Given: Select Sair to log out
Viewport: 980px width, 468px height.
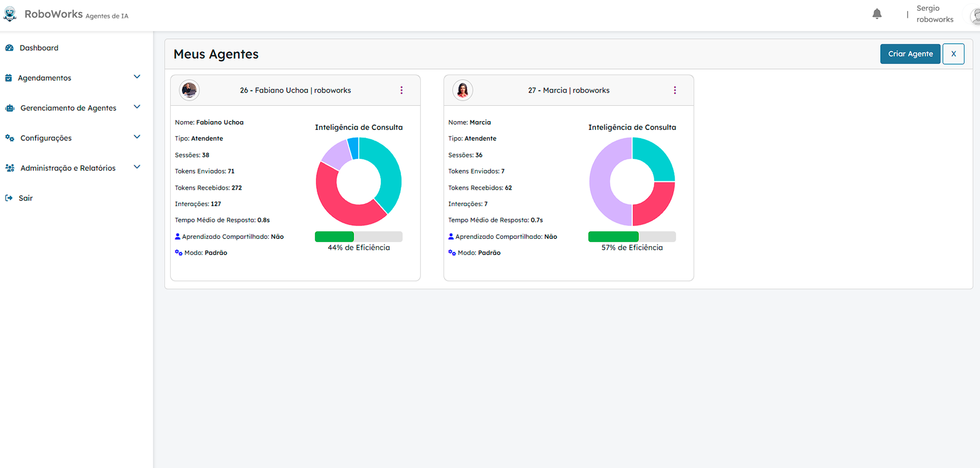Looking at the screenshot, I should 26,198.
